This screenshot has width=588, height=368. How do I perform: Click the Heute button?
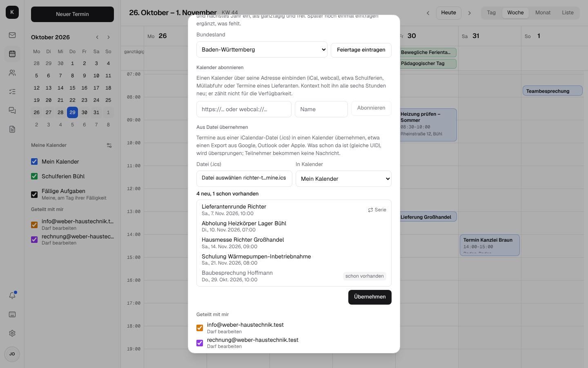(x=448, y=13)
